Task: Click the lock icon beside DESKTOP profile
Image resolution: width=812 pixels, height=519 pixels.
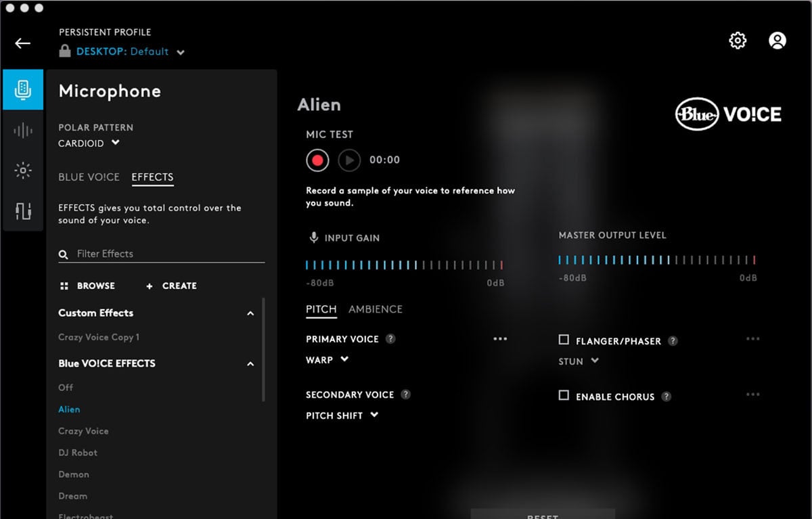Action: pyautogui.click(x=65, y=51)
